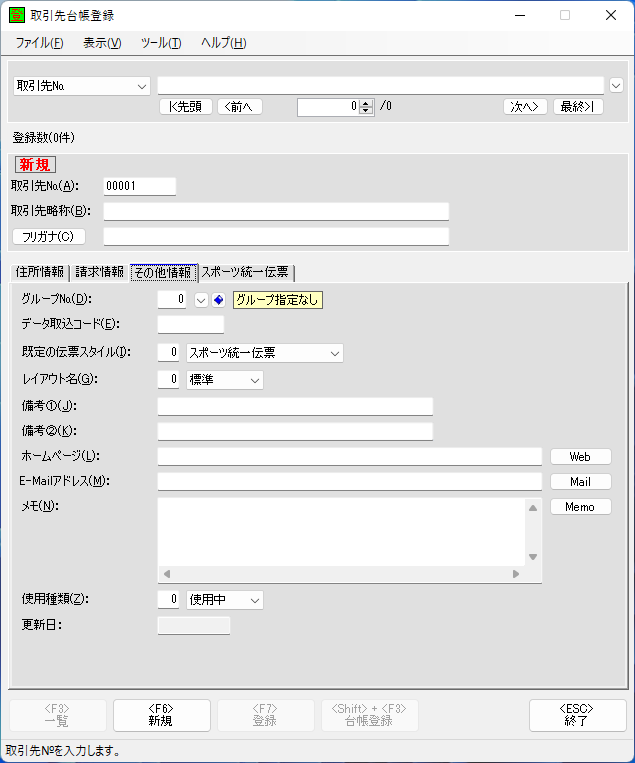Open the 使用中 usage type dropdown
Image resolution: width=635 pixels, height=763 pixels.
(x=255, y=600)
